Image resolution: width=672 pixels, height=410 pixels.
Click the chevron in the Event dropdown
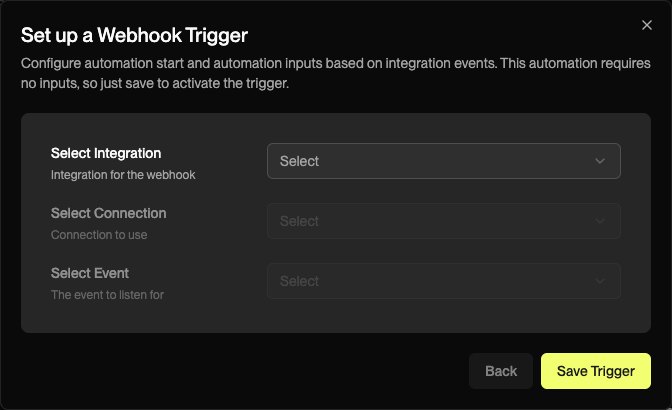[600, 281]
